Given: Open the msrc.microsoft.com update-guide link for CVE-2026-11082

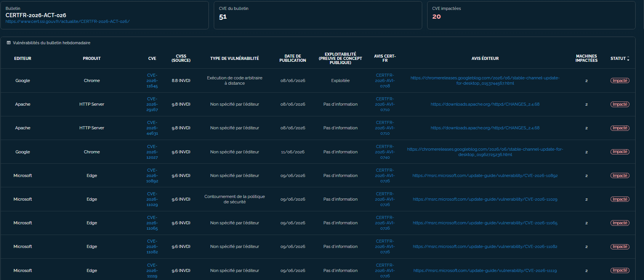Looking at the screenshot, I should [x=485, y=246].
